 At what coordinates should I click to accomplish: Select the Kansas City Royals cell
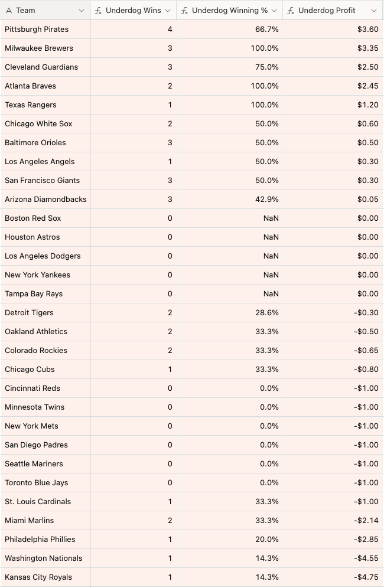pos(38,577)
